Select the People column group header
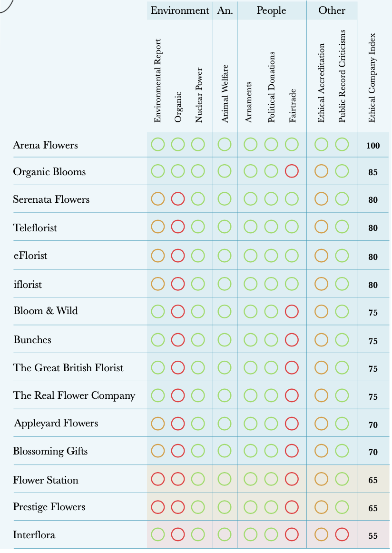392x553 pixels. [272, 10]
